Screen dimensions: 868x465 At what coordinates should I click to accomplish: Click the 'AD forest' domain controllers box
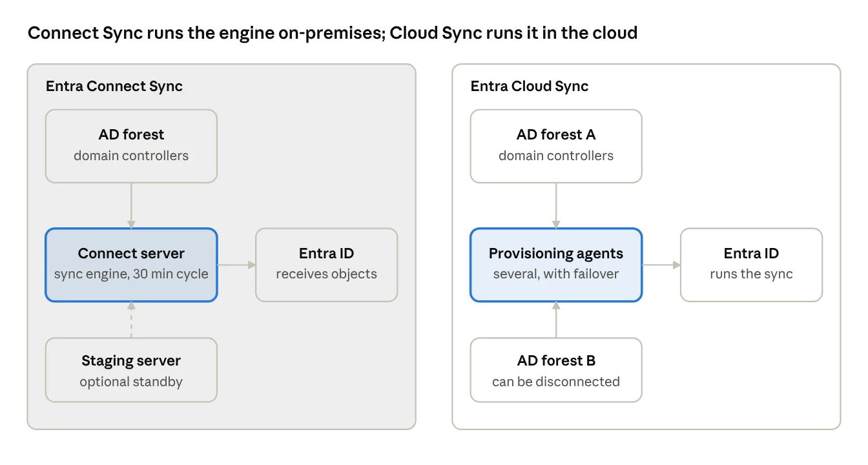coord(131,146)
